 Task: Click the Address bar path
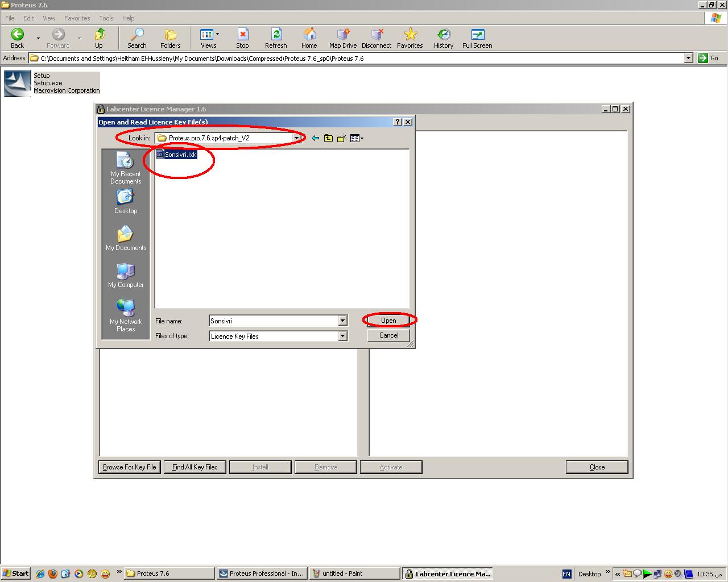point(356,58)
